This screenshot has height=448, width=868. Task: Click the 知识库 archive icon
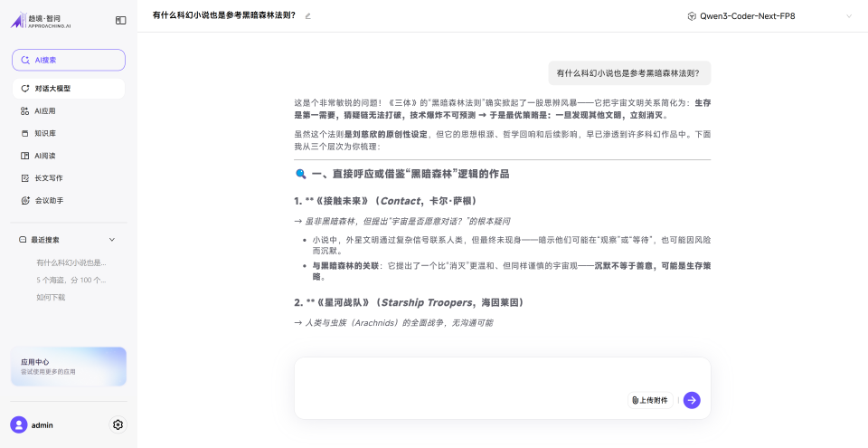tap(25, 134)
